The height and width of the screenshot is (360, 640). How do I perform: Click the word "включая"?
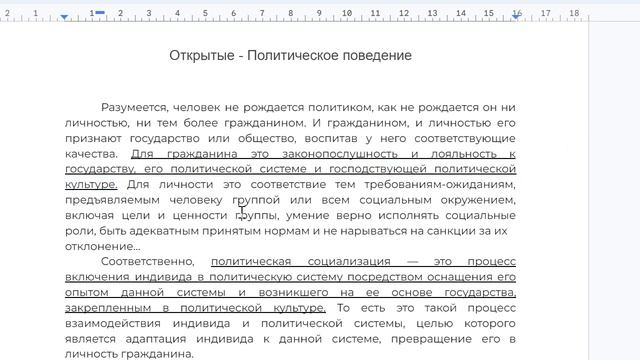click(89, 216)
